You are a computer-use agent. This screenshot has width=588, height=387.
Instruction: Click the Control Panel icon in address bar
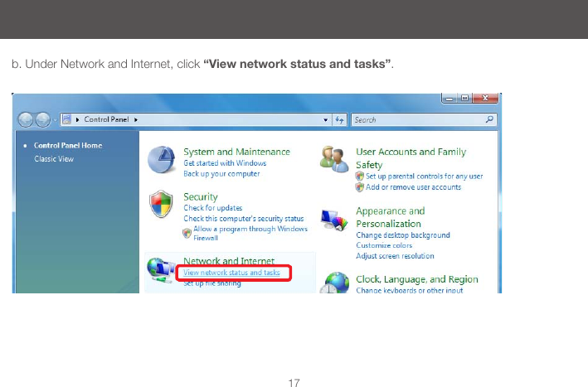click(x=66, y=119)
